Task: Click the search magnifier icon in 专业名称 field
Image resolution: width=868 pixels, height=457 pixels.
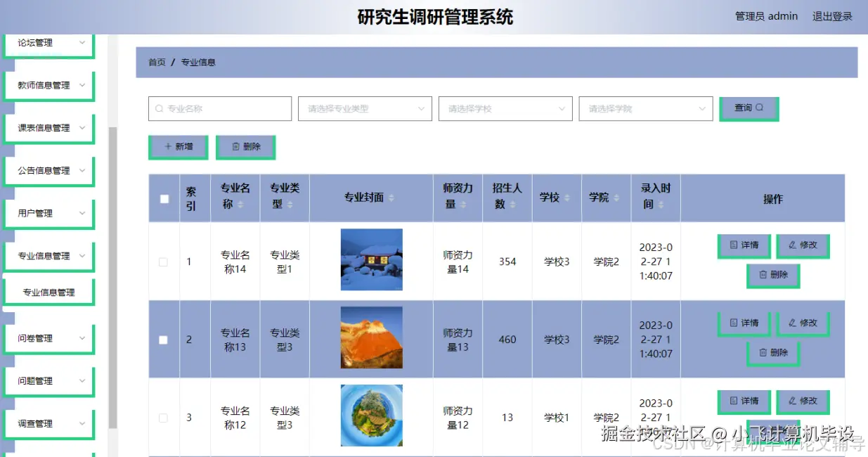Action: point(160,109)
